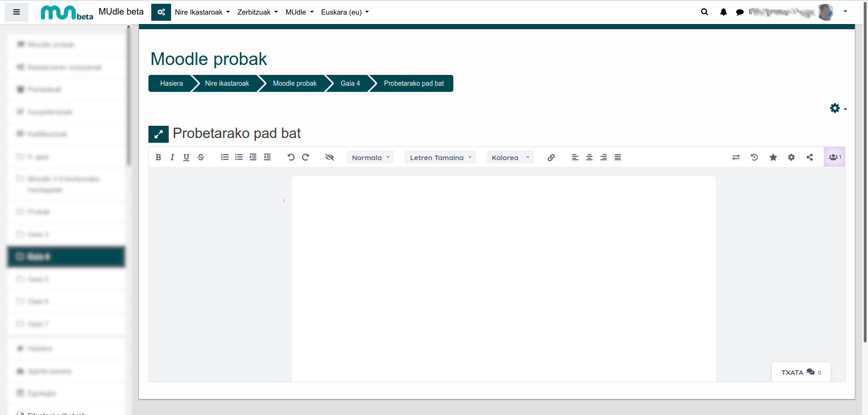Toggle strikethrough formatting in pad toolbar
This screenshot has width=868, height=415.
[201, 157]
